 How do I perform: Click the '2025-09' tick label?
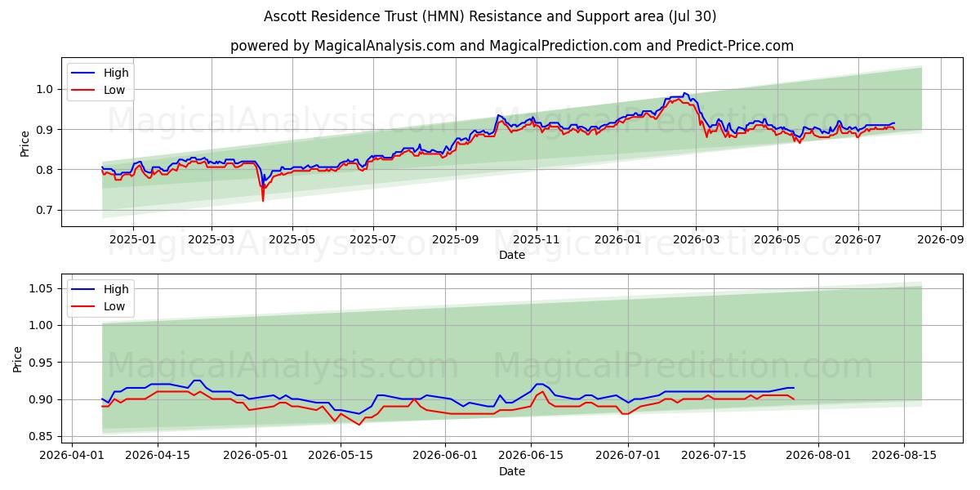click(456, 240)
